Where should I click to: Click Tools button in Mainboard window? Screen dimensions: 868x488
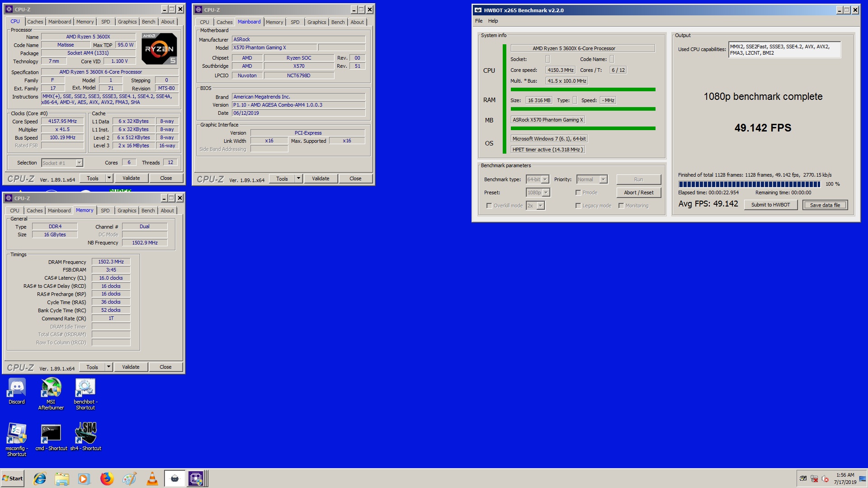(x=282, y=178)
